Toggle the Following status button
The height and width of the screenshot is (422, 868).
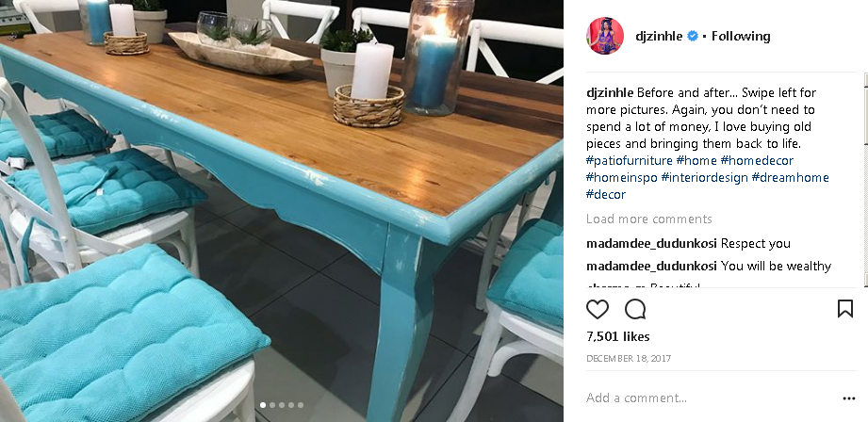[741, 36]
